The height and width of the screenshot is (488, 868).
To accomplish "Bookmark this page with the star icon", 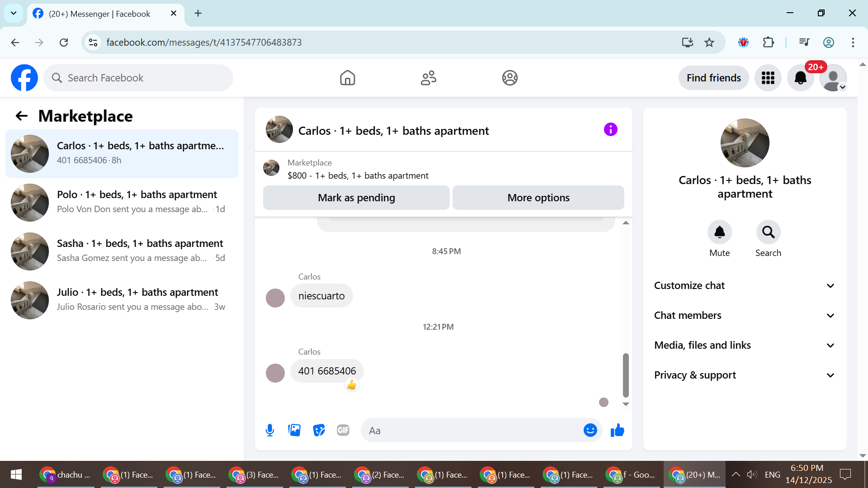I will (x=709, y=43).
